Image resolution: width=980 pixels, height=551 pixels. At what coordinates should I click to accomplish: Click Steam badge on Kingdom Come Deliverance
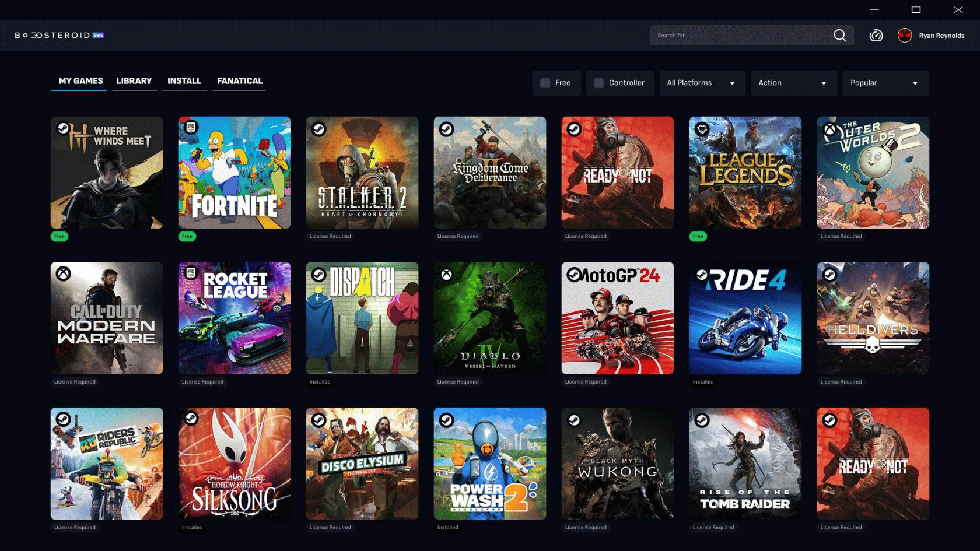pos(446,129)
